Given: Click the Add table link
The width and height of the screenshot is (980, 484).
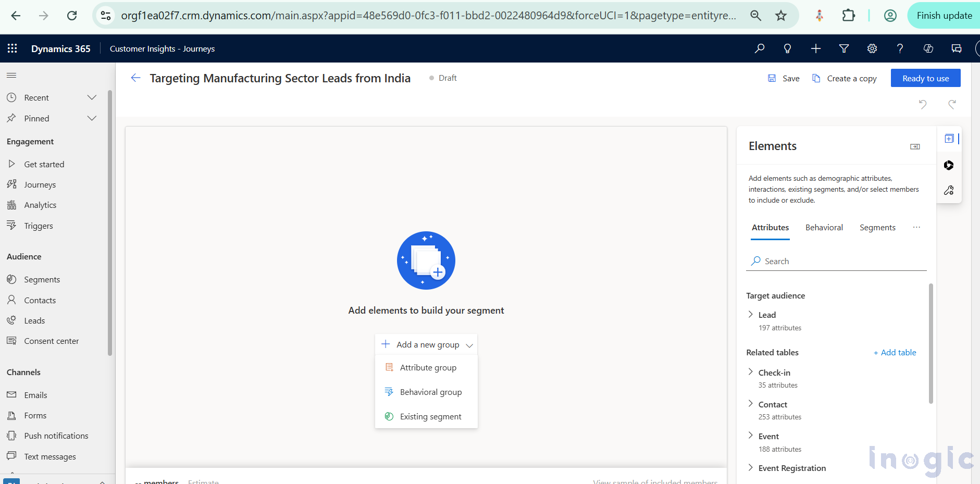Looking at the screenshot, I should tap(895, 352).
